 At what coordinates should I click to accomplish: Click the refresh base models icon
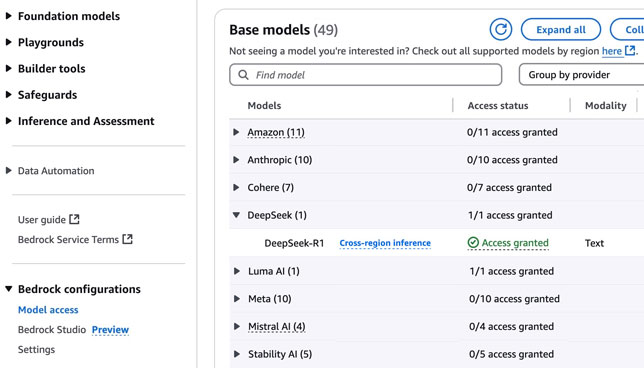click(x=501, y=30)
